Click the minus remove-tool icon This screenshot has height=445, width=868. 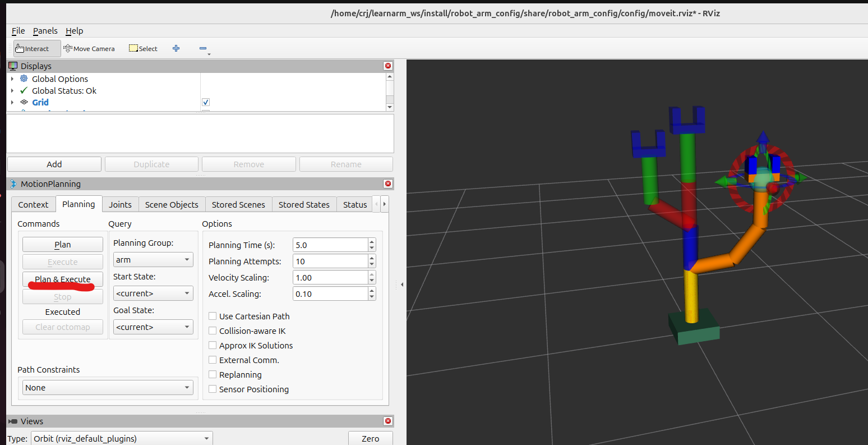coord(203,48)
